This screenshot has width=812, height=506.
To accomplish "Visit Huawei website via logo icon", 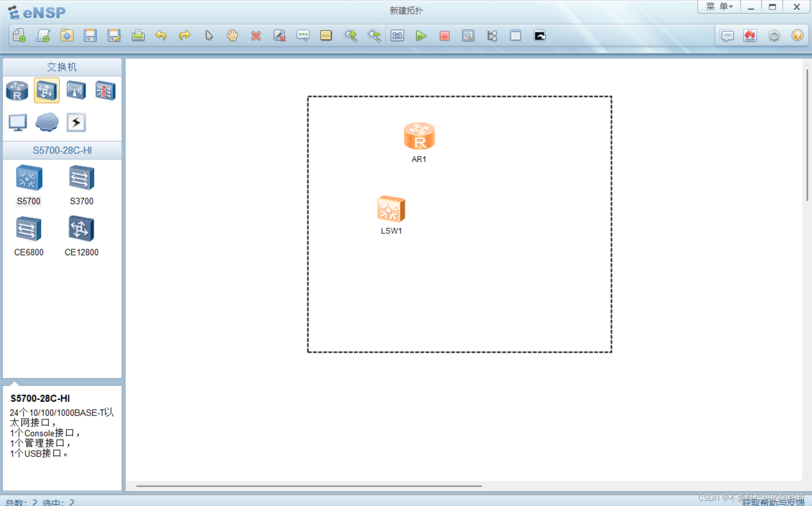I will click(x=750, y=35).
